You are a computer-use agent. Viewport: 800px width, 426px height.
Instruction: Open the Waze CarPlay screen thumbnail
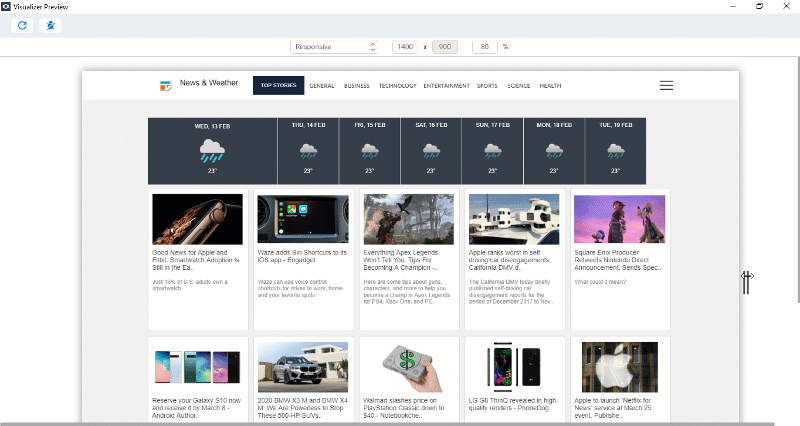point(303,219)
